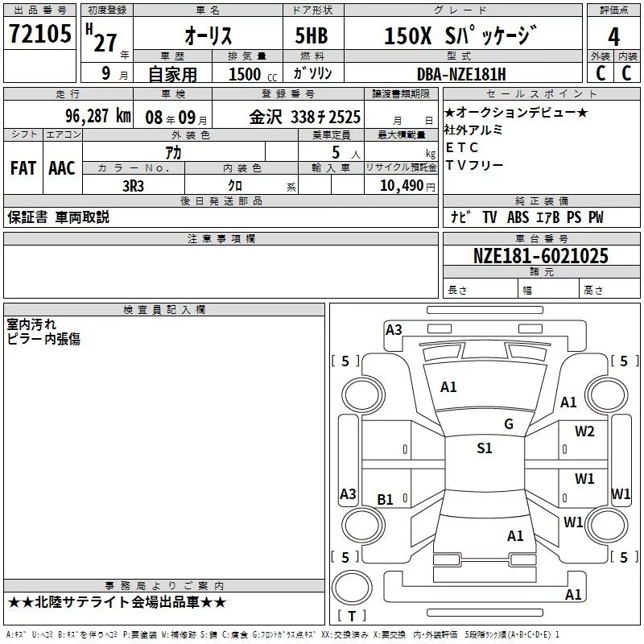Click the mileage 96,287 km
This screenshot has height=644, width=644.
(98, 116)
